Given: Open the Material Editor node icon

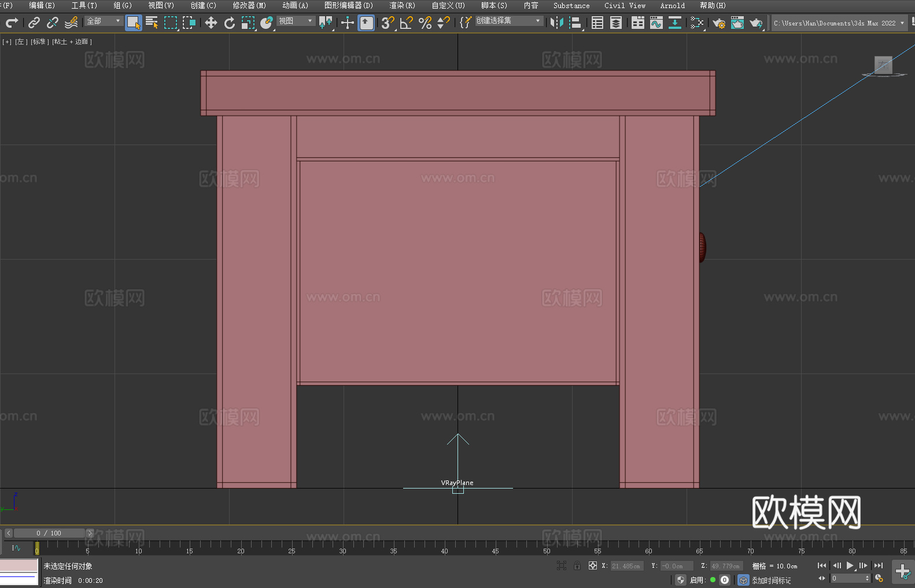Looking at the screenshot, I should click(x=697, y=23).
